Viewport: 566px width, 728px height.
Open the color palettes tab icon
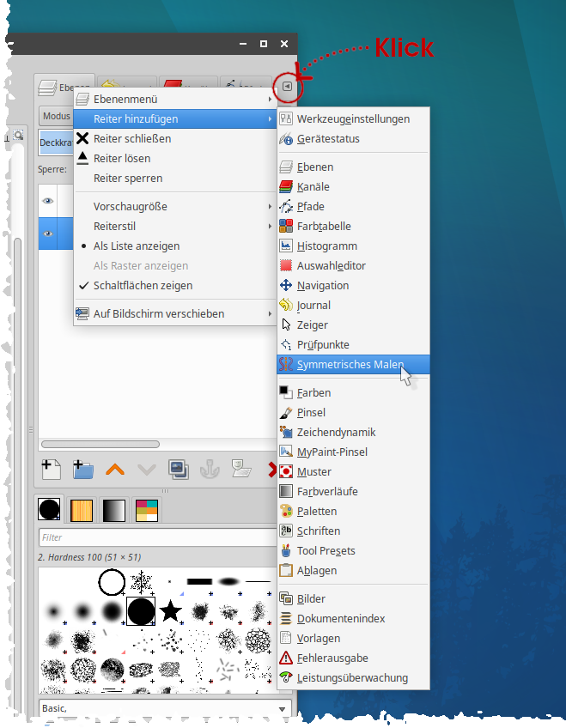click(x=147, y=510)
